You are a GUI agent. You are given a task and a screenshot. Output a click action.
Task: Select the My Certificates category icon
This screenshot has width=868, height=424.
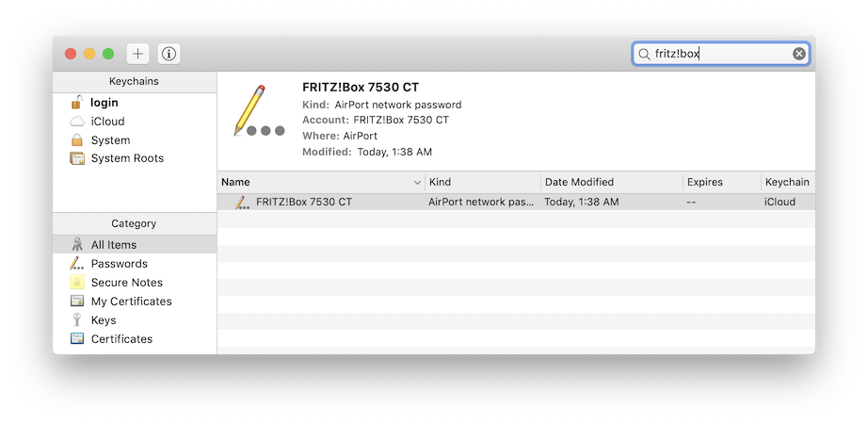[x=77, y=301]
